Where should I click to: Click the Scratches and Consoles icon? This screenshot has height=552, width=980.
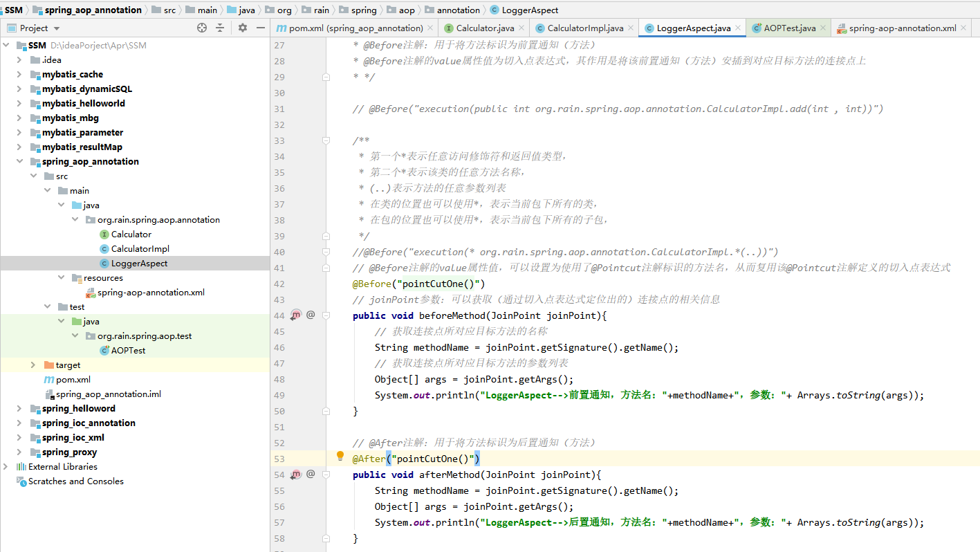[x=21, y=481]
